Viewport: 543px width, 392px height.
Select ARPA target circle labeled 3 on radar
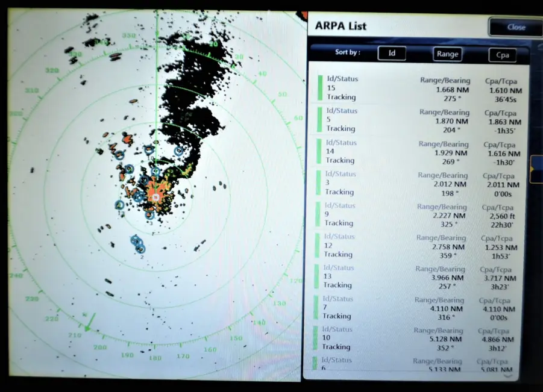(149, 215)
